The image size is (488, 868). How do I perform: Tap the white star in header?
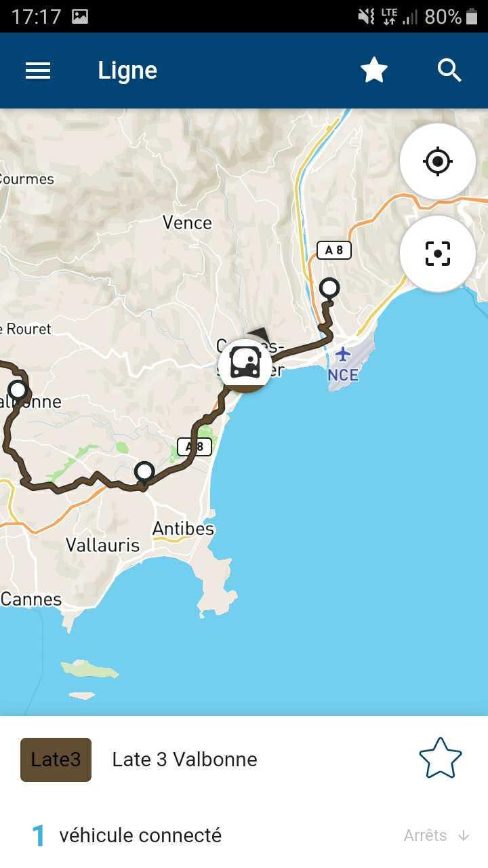(x=374, y=70)
